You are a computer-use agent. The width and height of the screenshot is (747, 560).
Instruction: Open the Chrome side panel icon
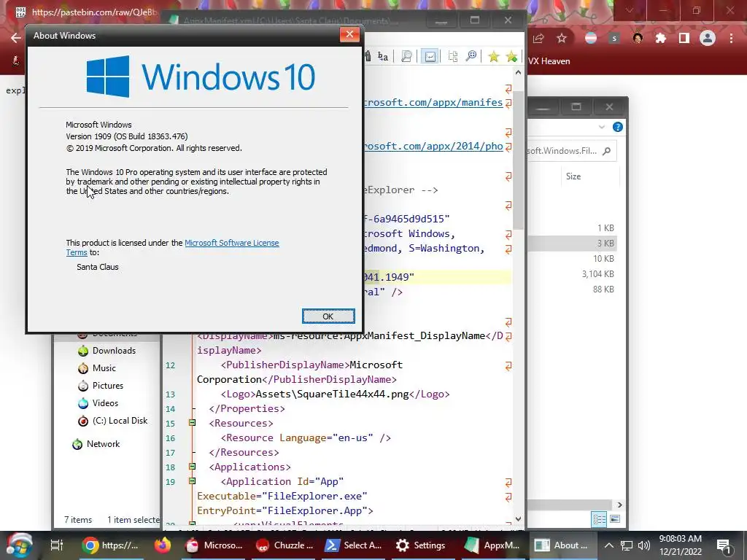click(x=684, y=39)
